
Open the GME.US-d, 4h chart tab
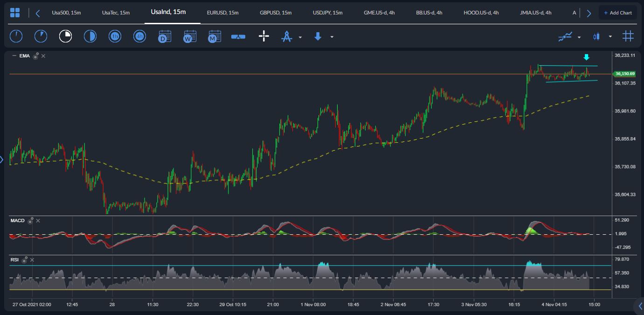(379, 13)
